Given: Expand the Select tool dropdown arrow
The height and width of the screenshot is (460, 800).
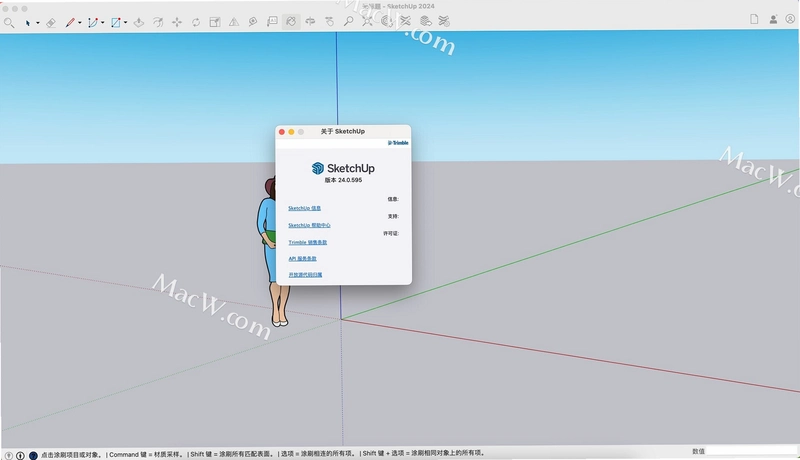Looking at the screenshot, I should pos(38,23).
